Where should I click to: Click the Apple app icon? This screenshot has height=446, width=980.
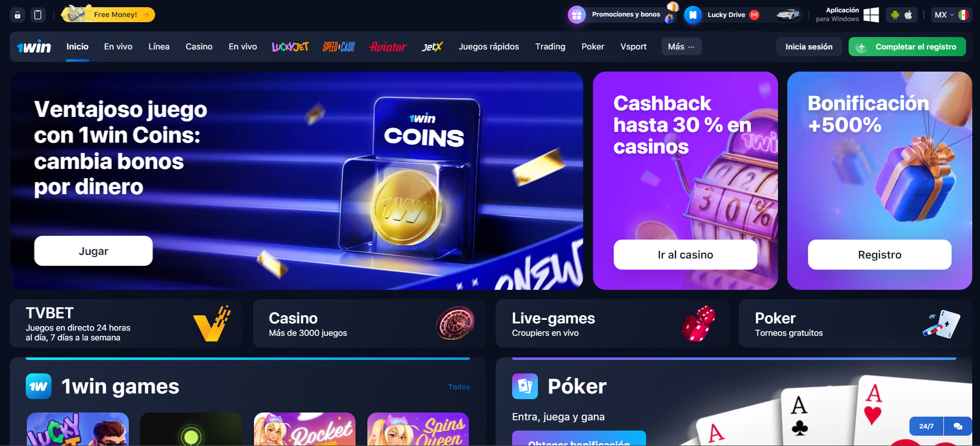pyautogui.click(x=908, y=15)
